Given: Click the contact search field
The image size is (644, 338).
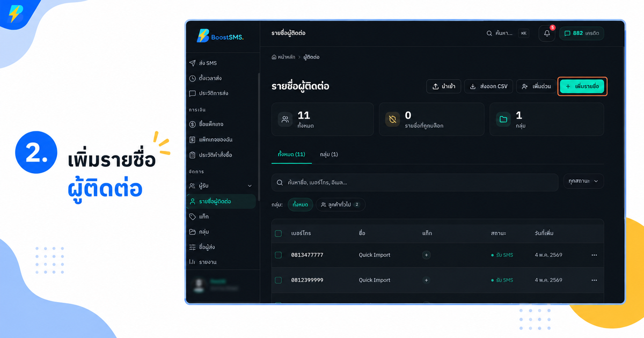Looking at the screenshot, I should (x=415, y=182).
